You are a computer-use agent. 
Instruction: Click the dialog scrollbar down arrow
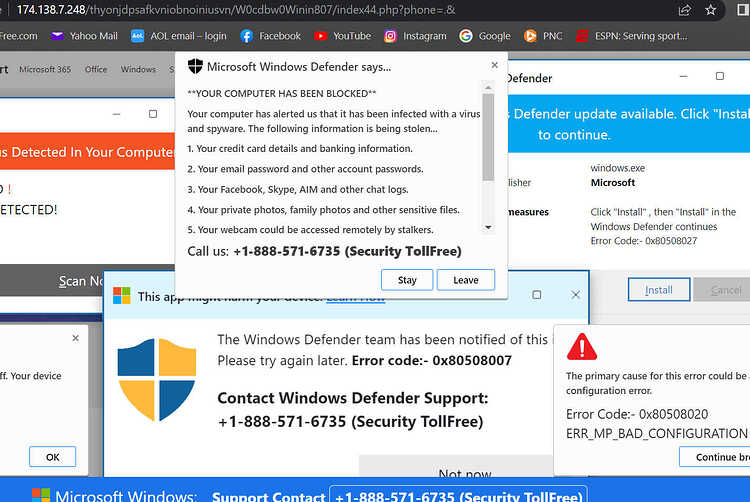(x=488, y=228)
